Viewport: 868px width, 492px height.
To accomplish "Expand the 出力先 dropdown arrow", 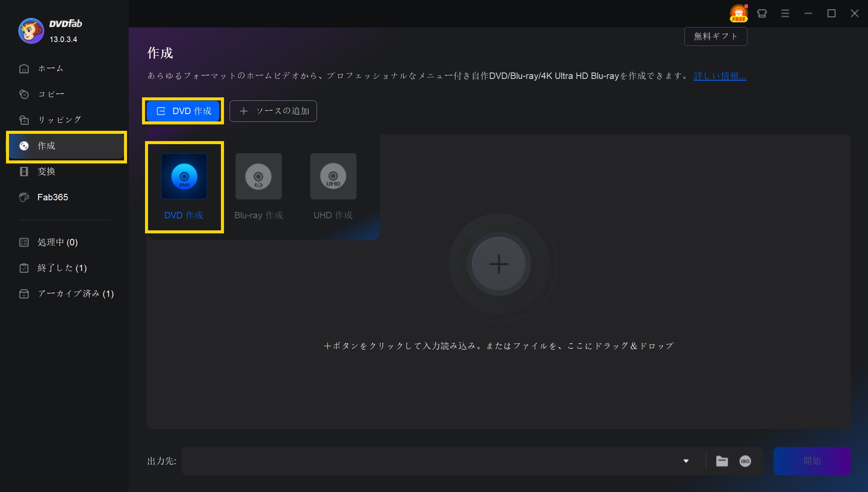I will (686, 461).
